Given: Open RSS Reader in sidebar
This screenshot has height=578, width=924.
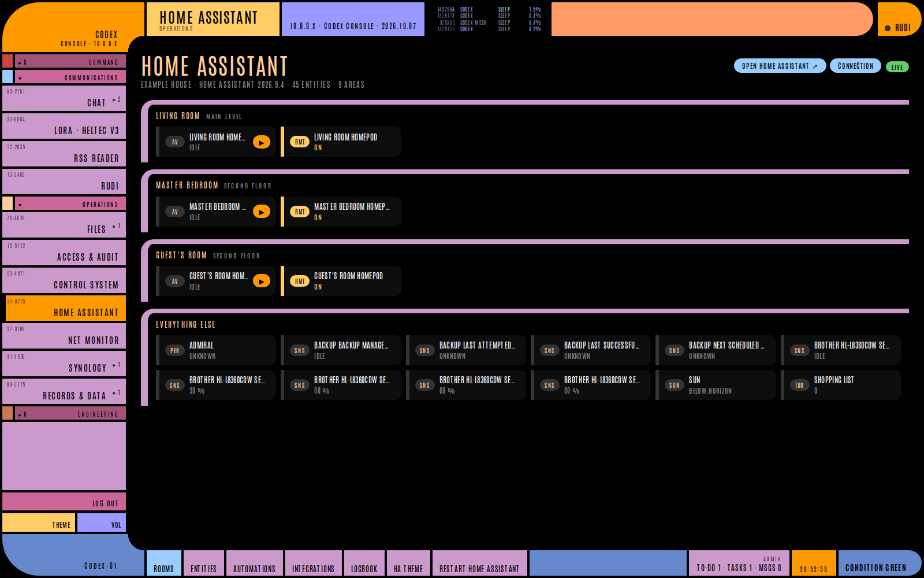Looking at the screenshot, I should [64, 154].
